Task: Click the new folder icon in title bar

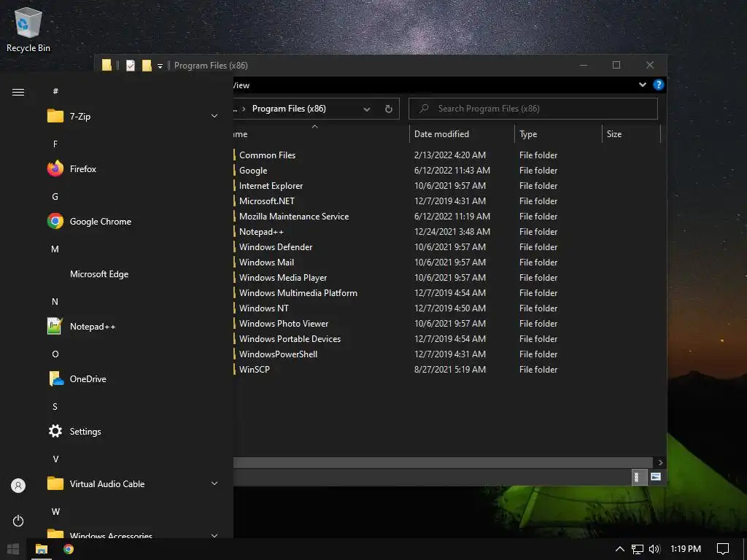Action: (147, 66)
